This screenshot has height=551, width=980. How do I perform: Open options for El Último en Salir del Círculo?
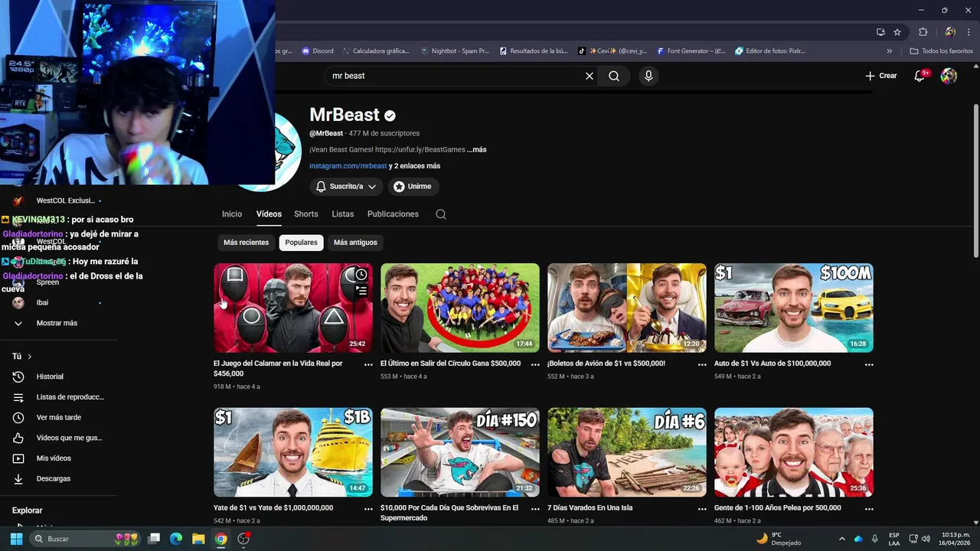click(535, 364)
